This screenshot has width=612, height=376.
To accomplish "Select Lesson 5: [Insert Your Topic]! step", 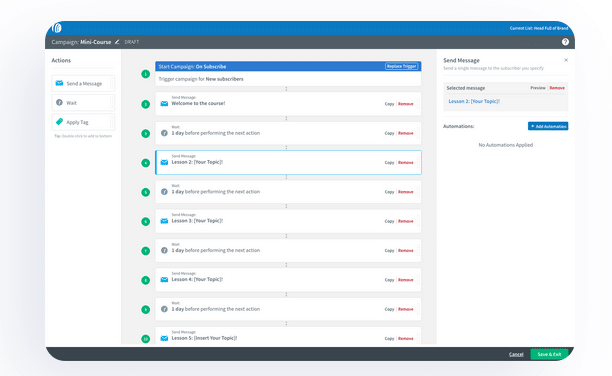I will click(x=288, y=336).
